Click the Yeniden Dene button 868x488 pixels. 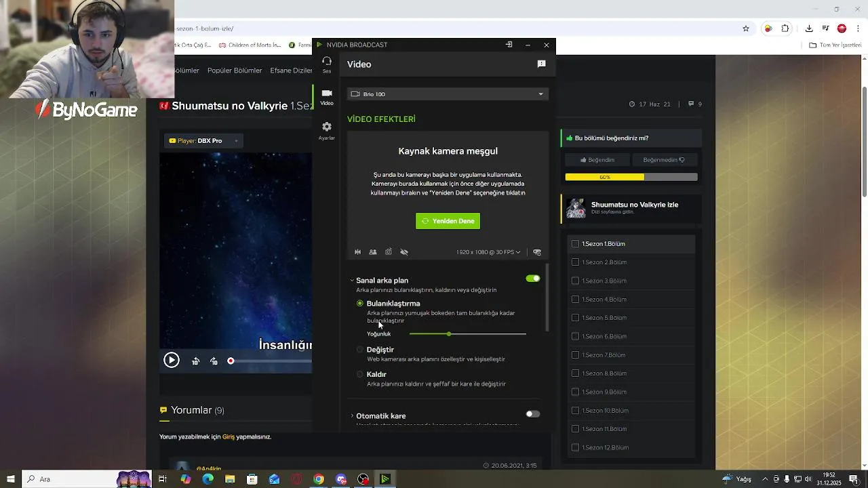point(448,221)
